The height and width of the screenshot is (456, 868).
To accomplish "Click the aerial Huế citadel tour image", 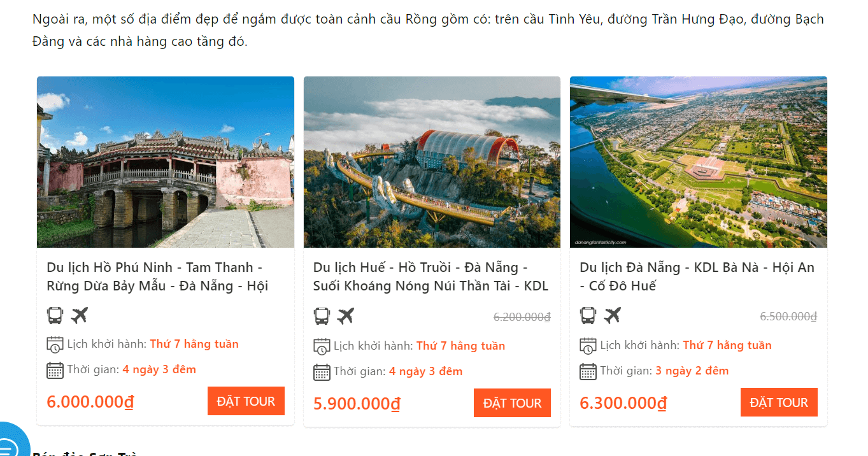I will coord(699,162).
